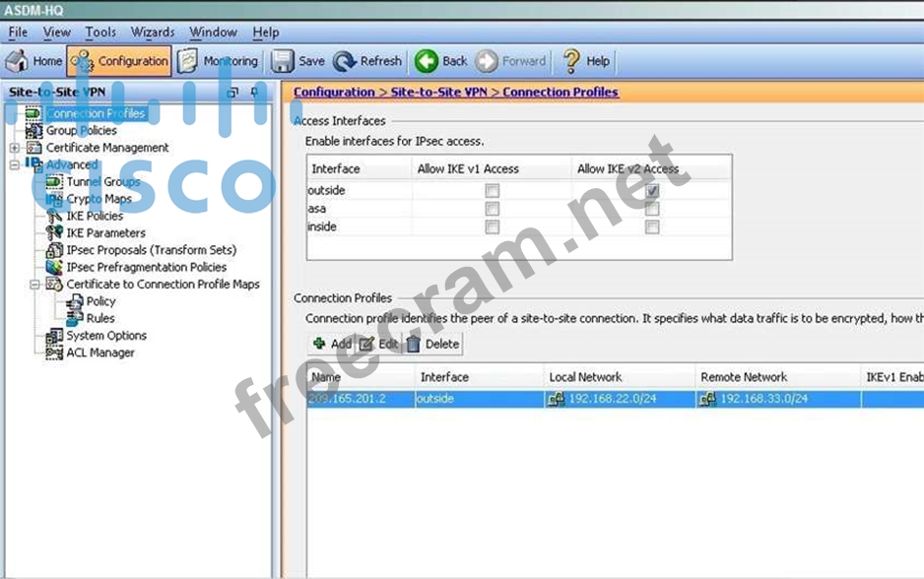
Task: Open the Monitoring view
Action: (218, 61)
